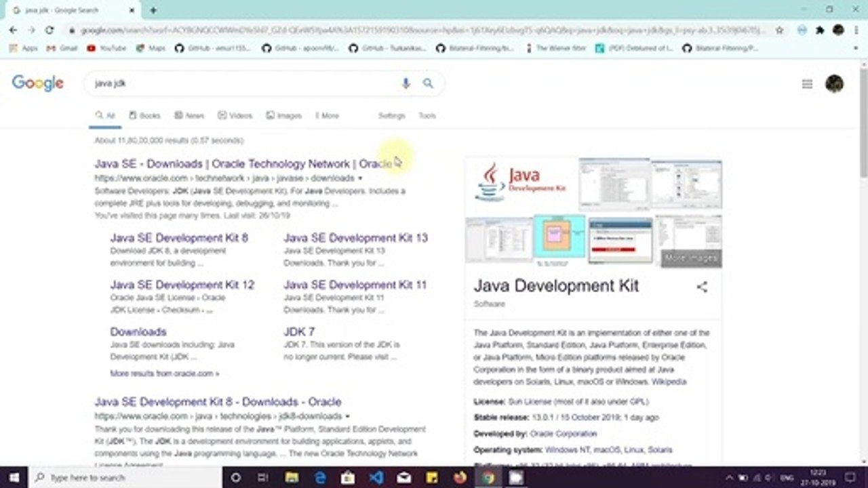Open Java SE Development Kit 8 - Downloads result
Image resolution: width=868 pixels, height=488 pixels.
pyautogui.click(x=218, y=402)
